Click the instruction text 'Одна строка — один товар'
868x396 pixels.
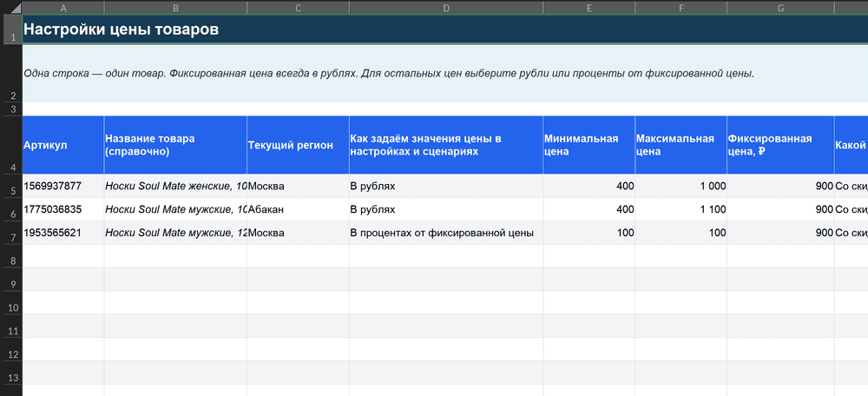click(x=93, y=73)
